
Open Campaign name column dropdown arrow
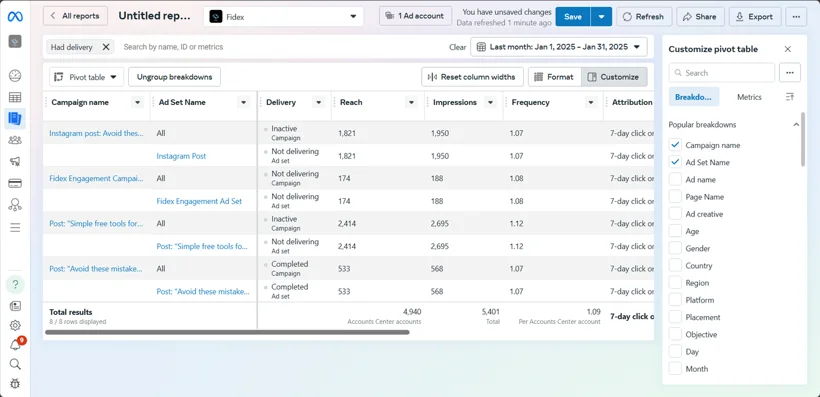tap(138, 103)
